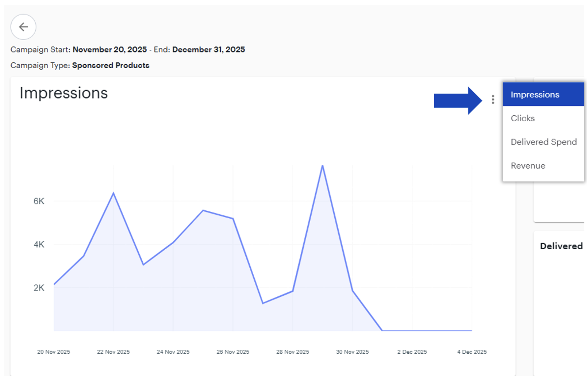Click the 2 Dec 2025 axis label
The image size is (588, 380).
coord(412,352)
